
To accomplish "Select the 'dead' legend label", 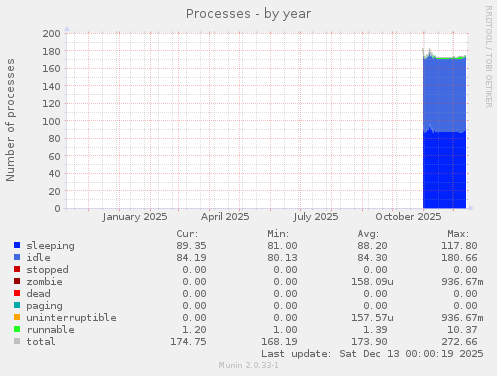I will pyautogui.click(x=38, y=294).
